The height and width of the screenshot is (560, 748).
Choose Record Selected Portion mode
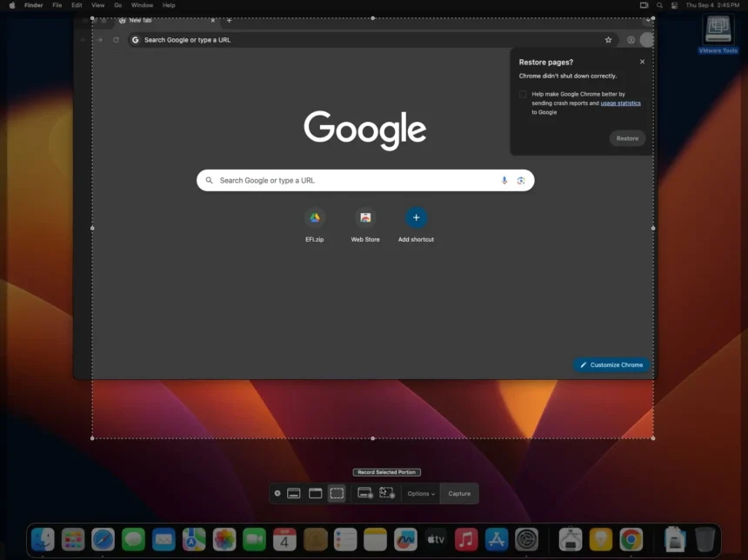tap(387, 493)
